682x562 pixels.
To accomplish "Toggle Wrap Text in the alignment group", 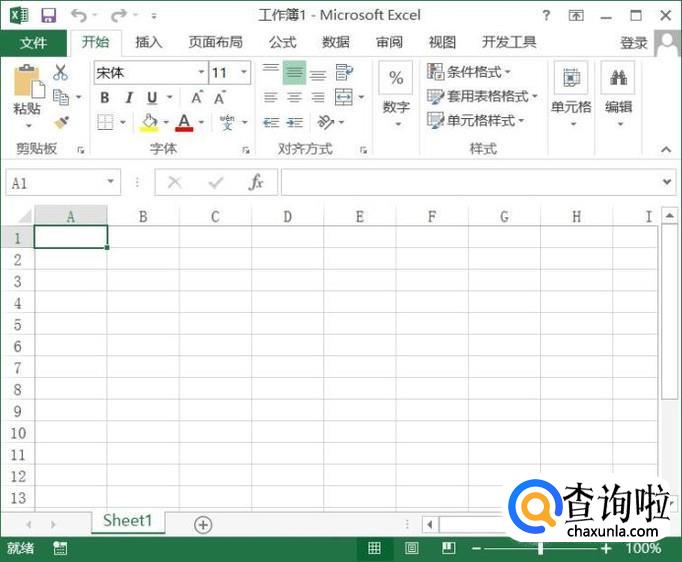I will pyautogui.click(x=344, y=72).
